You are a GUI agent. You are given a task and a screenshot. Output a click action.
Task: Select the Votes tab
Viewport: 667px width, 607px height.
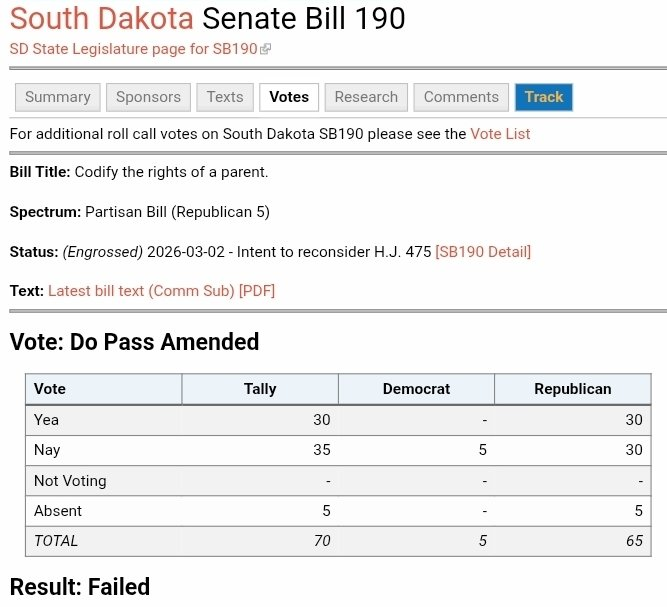tap(289, 97)
